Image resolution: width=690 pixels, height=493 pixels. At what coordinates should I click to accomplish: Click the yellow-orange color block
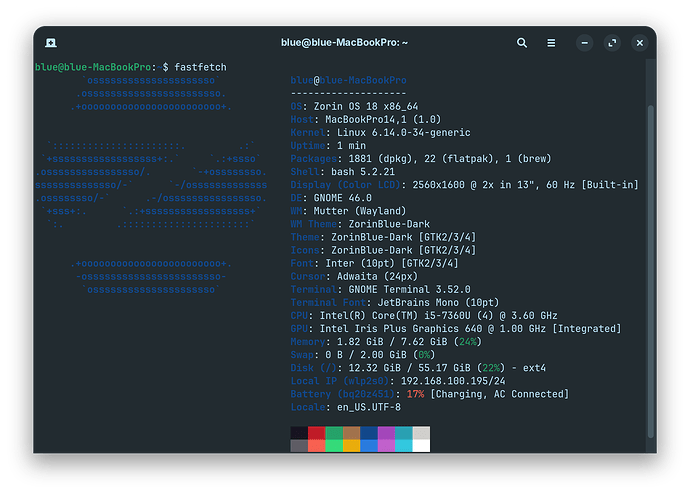click(352, 445)
